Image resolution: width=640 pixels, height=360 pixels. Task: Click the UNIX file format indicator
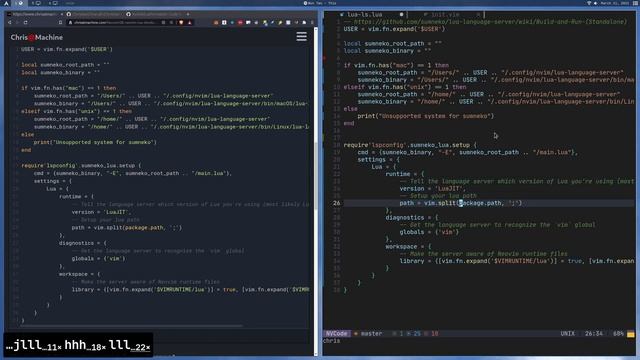(567, 333)
